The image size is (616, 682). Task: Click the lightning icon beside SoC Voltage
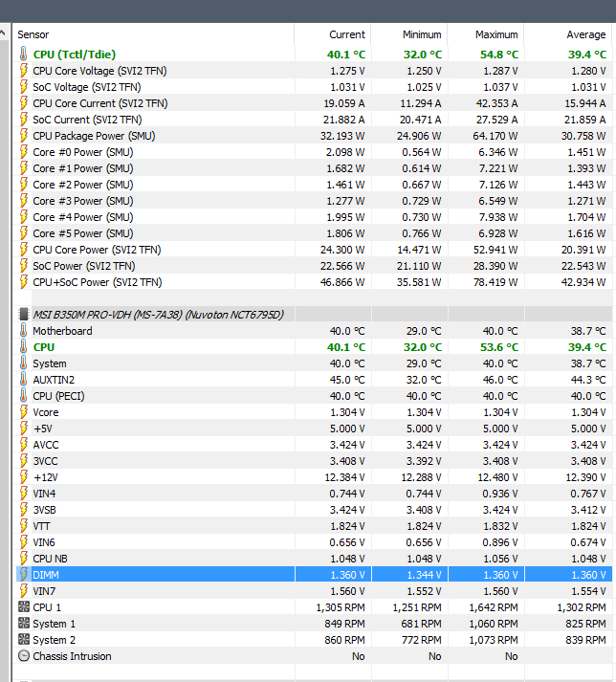24,86
